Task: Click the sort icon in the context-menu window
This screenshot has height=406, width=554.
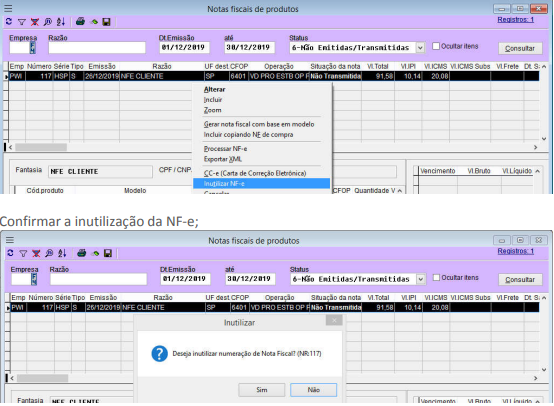Action: 61,22
